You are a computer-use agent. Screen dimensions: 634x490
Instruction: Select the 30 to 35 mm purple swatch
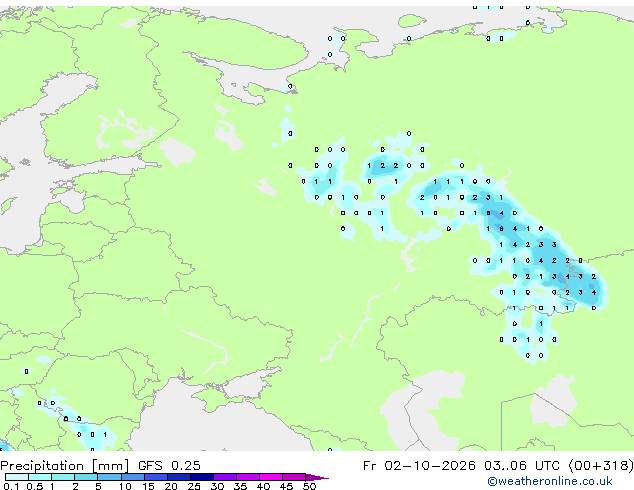point(225,477)
